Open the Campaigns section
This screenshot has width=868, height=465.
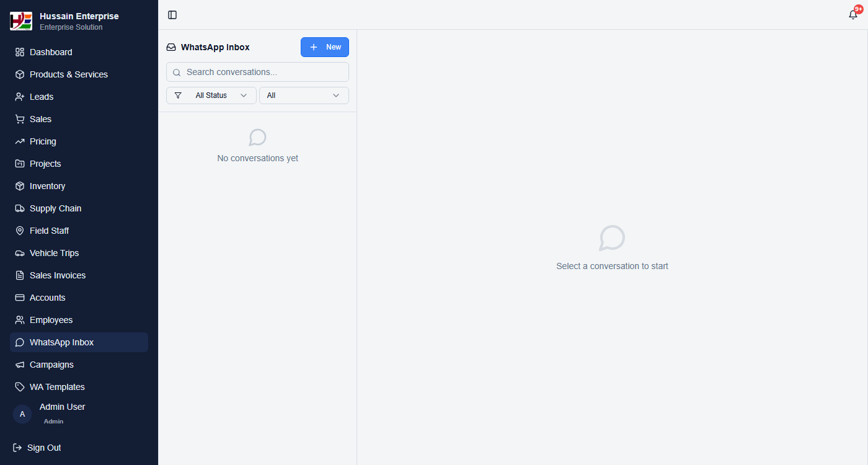tap(79, 365)
